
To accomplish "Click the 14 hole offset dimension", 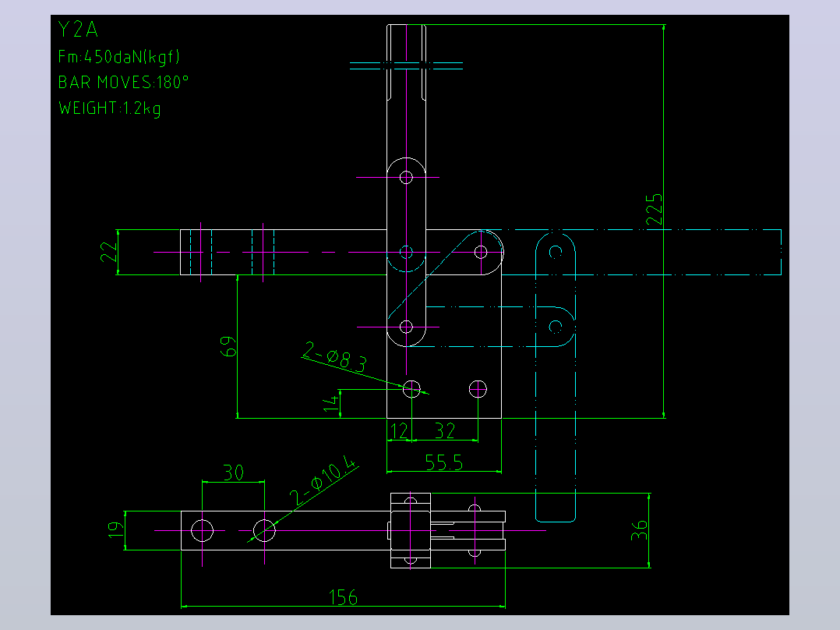I will tap(332, 404).
